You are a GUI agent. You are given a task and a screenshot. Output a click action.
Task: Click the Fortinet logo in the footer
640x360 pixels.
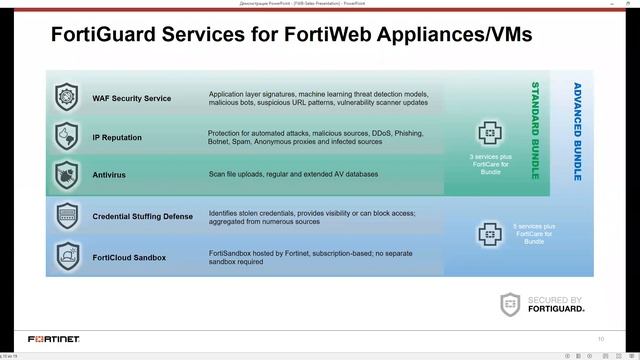tap(53, 339)
